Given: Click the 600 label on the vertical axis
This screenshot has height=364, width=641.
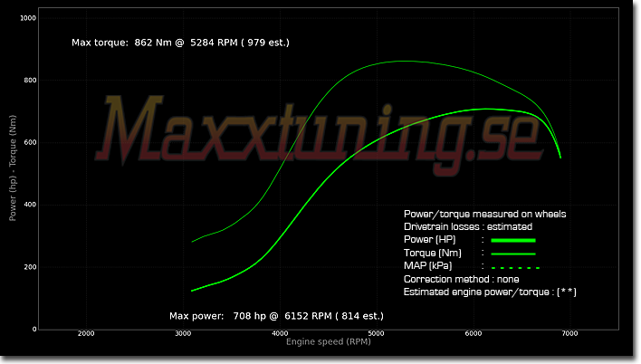Looking at the screenshot, I should [30, 142].
